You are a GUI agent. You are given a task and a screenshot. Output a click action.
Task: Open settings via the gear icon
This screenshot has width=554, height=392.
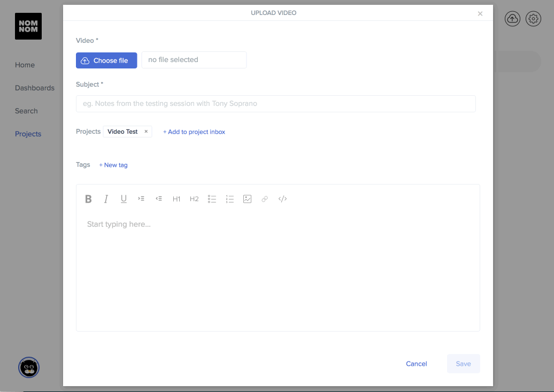point(534,19)
